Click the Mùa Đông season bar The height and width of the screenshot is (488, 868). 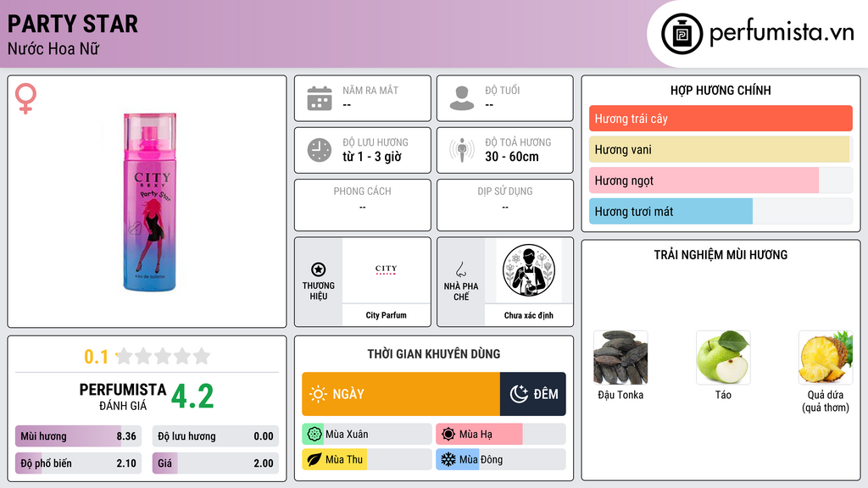point(501,459)
